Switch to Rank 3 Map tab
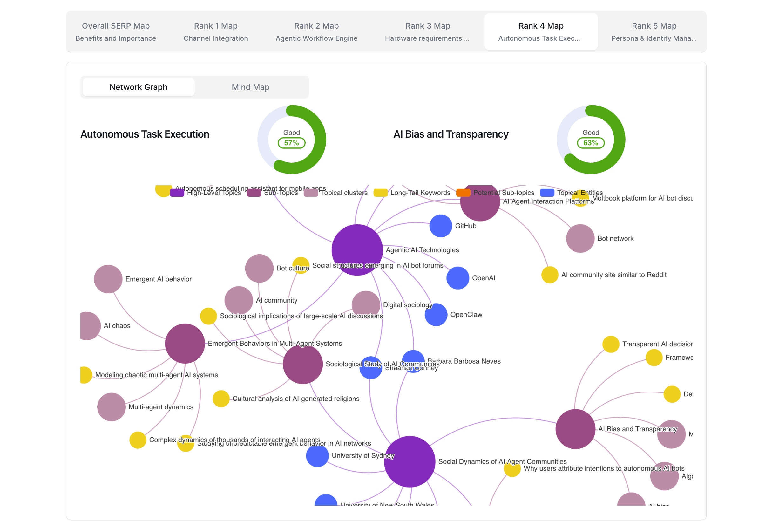 pos(427,31)
